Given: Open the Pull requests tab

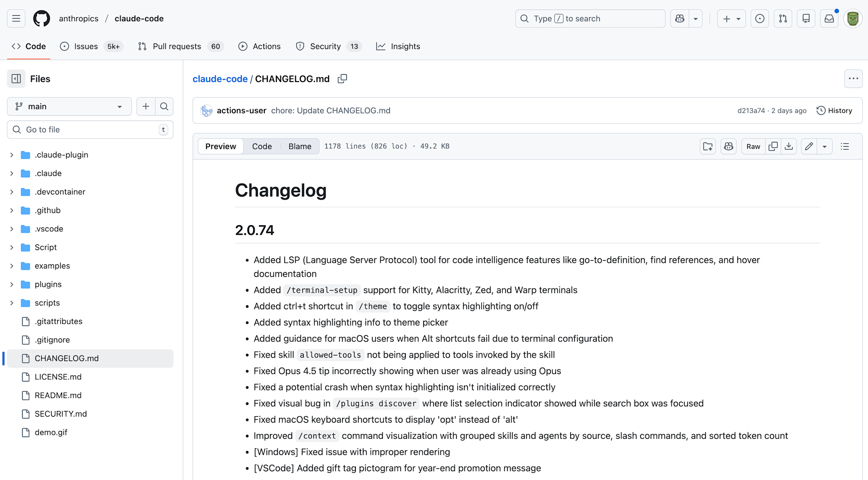Looking at the screenshot, I should [x=177, y=46].
